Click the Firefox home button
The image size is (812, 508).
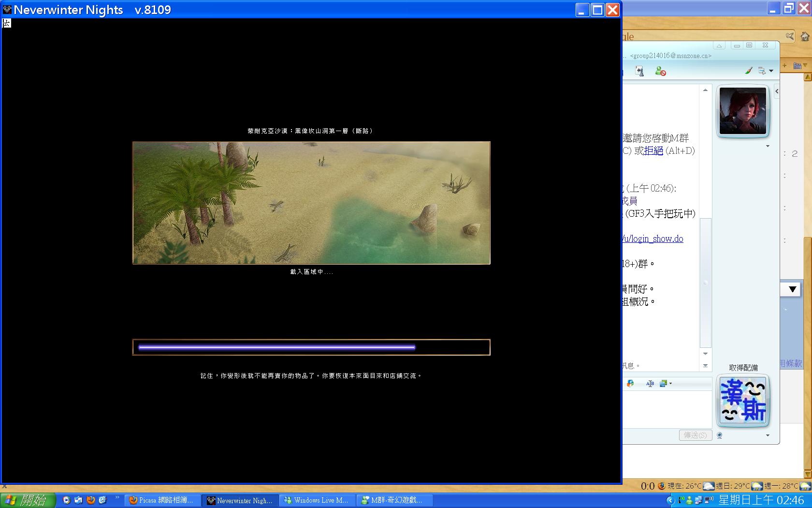pyautogui.click(x=805, y=36)
